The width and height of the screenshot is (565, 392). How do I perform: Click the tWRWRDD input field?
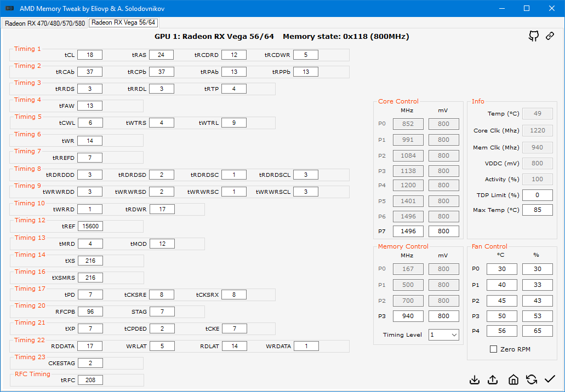coord(90,192)
